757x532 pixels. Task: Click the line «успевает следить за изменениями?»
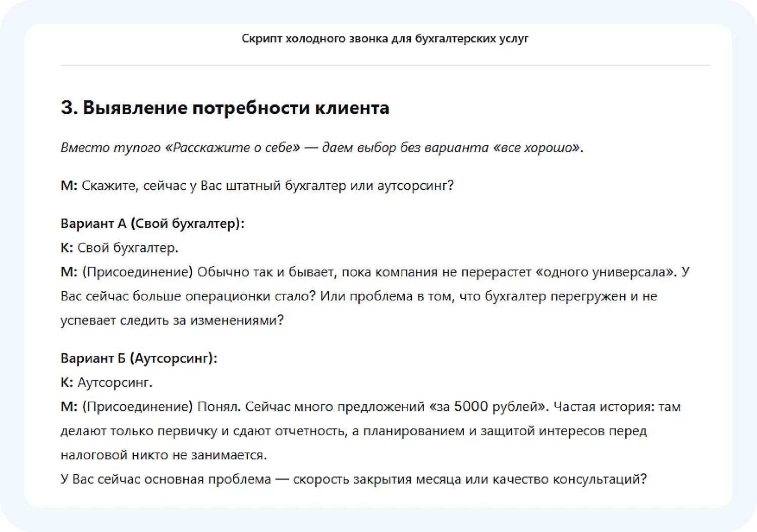point(173,320)
